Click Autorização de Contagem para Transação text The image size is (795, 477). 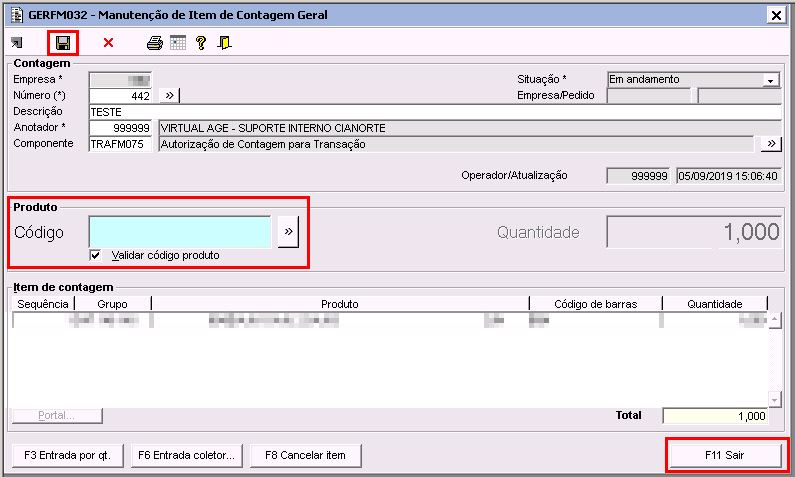click(x=263, y=144)
